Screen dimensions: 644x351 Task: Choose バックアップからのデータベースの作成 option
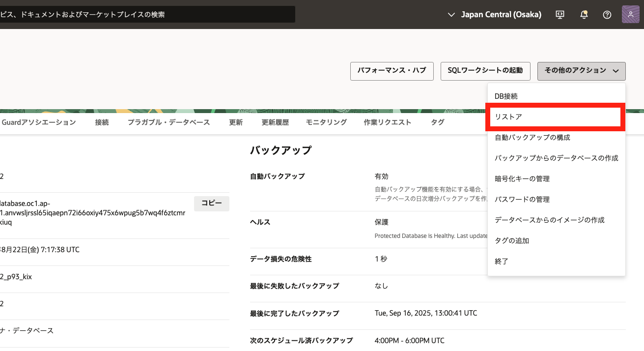pos(556,158)
